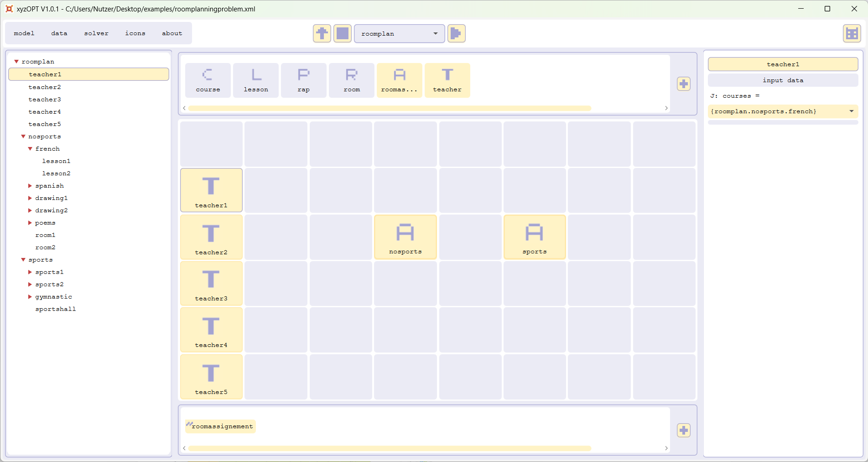Click the plus icon in the top toolbar
The image size is (868, 462).
322,33
